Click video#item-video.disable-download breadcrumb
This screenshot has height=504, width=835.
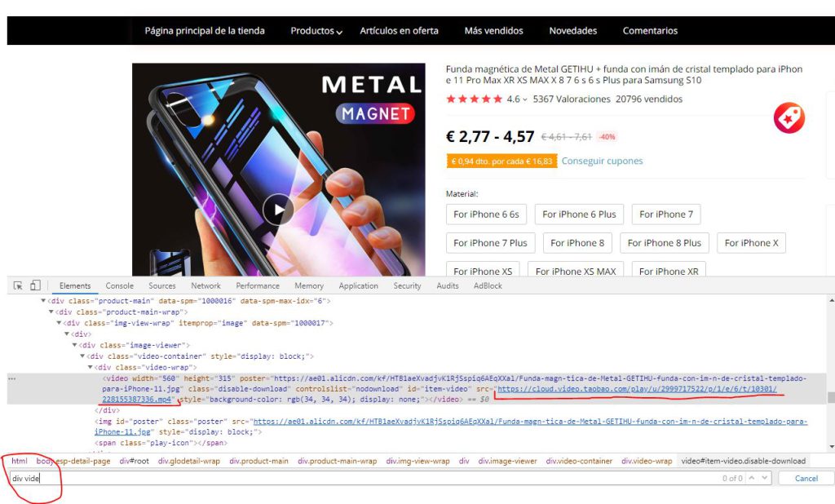click(744, 461)
